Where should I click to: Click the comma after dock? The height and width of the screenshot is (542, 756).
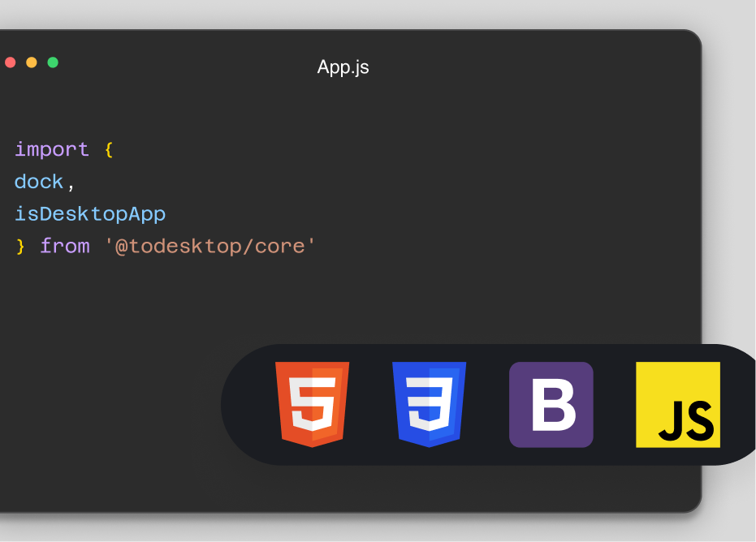coord(71,183)
